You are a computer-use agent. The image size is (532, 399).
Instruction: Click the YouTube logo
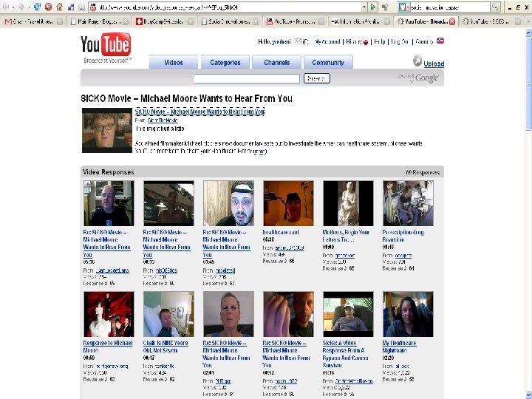coord(106,47)
